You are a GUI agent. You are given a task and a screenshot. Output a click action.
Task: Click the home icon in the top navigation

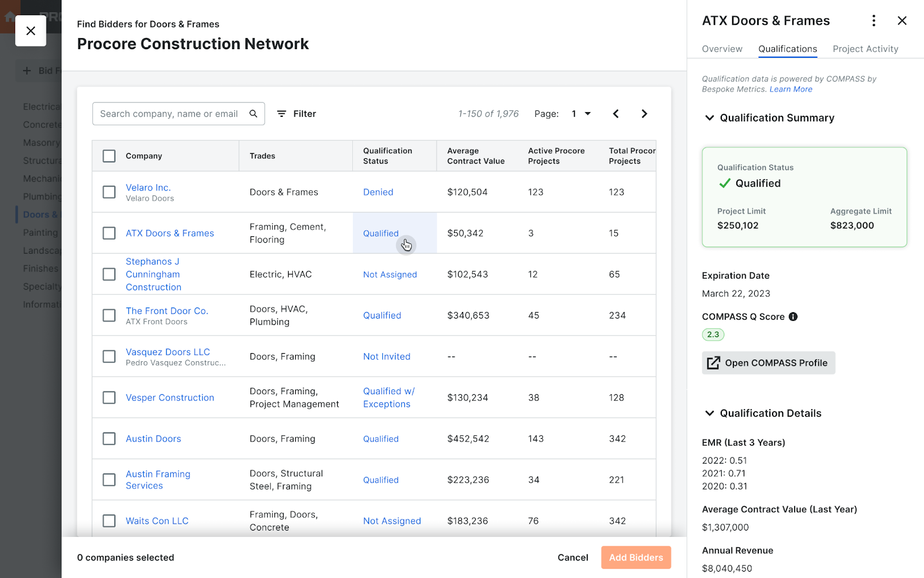[9, 16]
